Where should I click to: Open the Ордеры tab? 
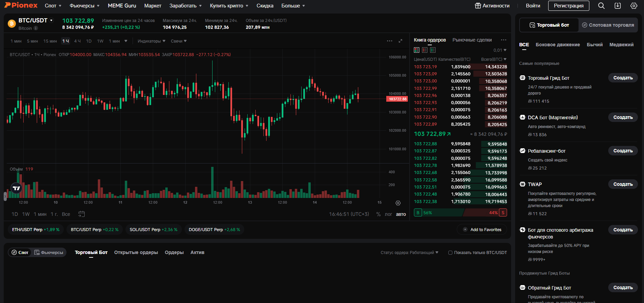[x=174, y=252]
